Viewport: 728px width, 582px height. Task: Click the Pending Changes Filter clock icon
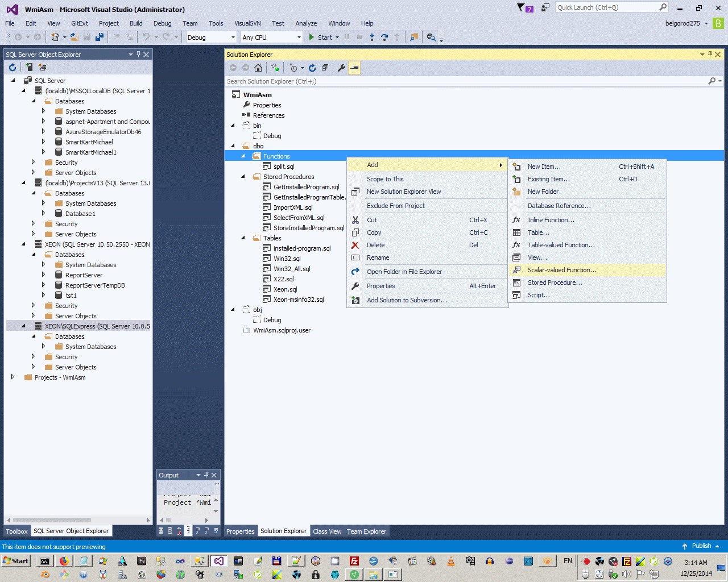pos(293,68)
